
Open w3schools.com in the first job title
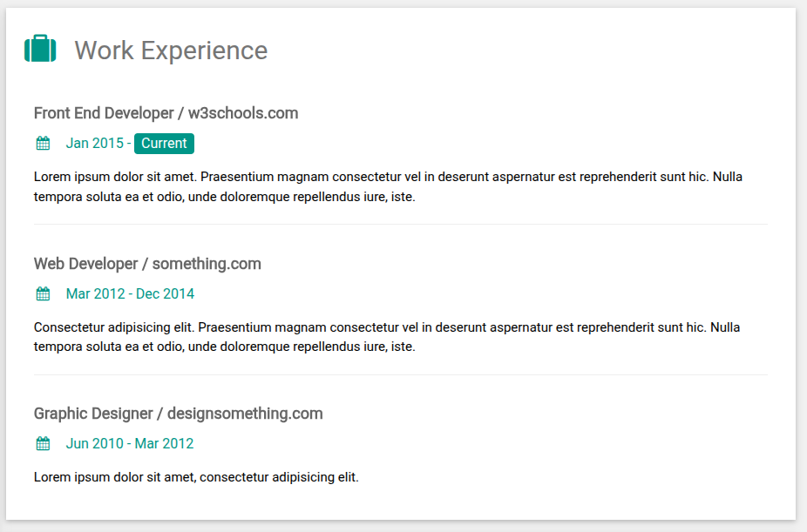[x=243, y=113]
